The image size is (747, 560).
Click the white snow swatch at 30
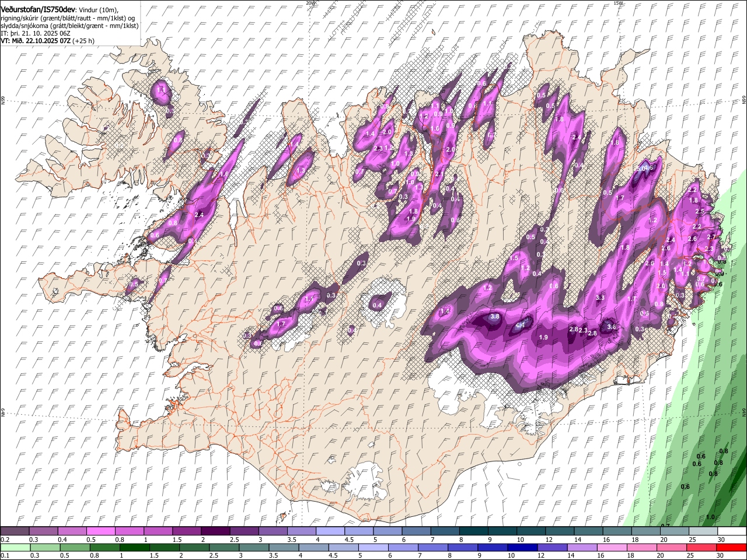pos(731,531)
